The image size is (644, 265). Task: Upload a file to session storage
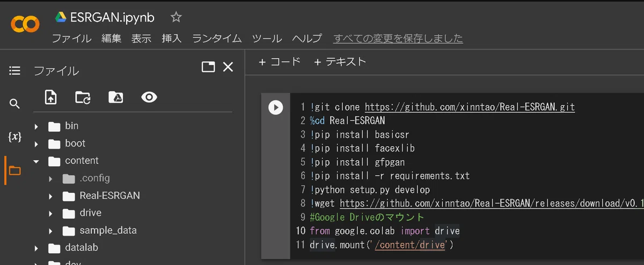50,97
